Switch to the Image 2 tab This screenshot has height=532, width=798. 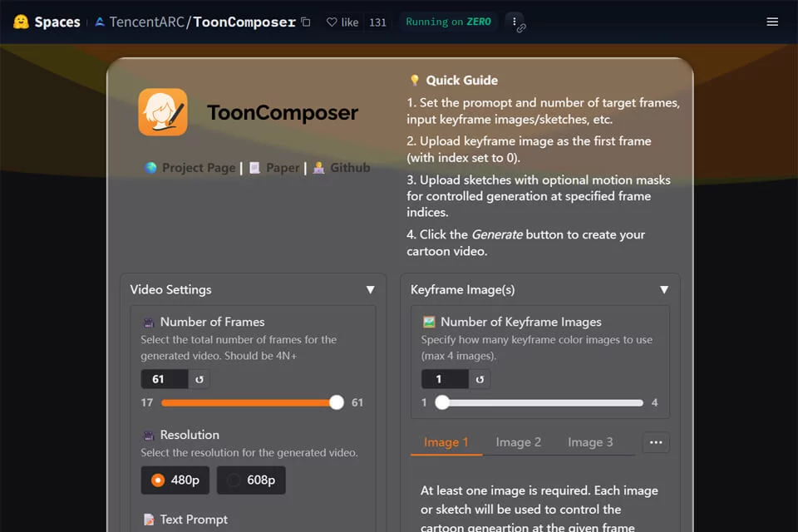click(518, 442)
